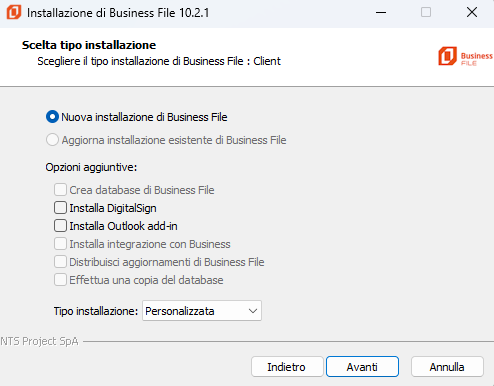Click the Business File title bar icon
The image size is (494, 386).
(x=14, y=12)
